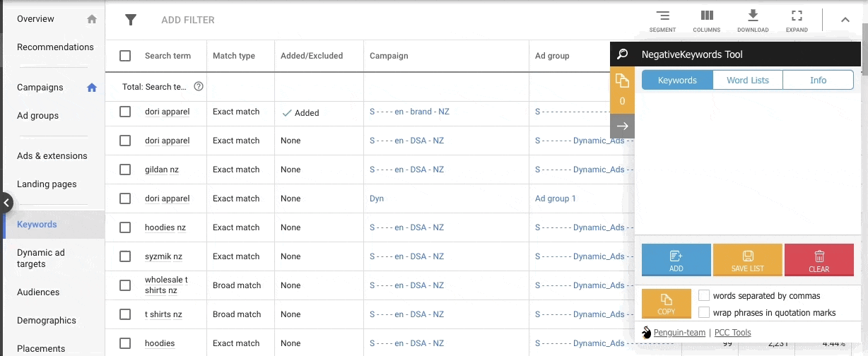Switch to the Word Lists tab
The image size is (868, 356).
point(747,80)
